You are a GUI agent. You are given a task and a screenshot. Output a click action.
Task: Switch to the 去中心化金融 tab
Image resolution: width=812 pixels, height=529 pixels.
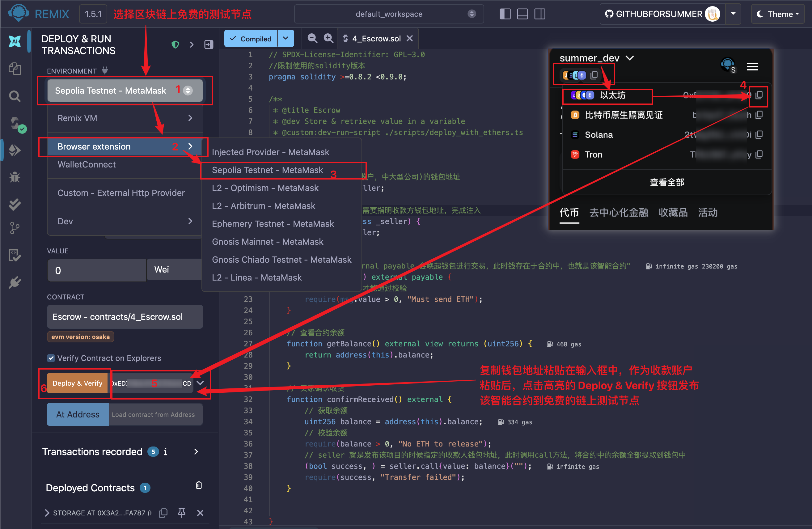[x=618, y=213]
